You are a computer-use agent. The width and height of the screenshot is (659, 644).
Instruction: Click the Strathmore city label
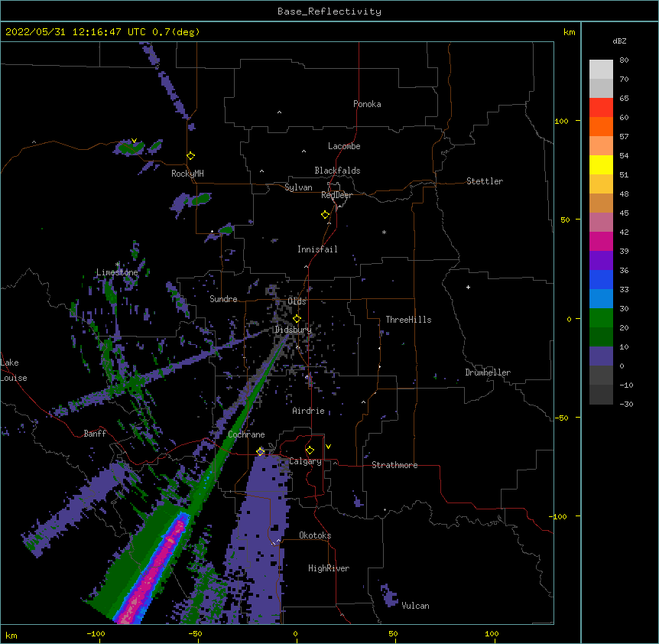pos(394,465)
